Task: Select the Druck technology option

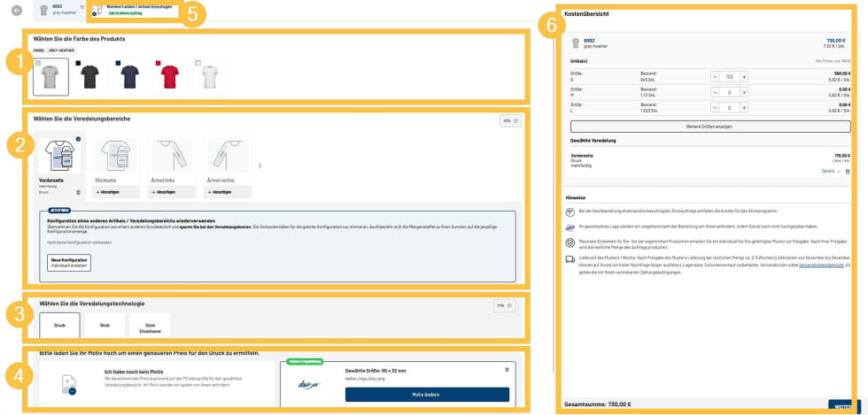Action: point(60,325)
